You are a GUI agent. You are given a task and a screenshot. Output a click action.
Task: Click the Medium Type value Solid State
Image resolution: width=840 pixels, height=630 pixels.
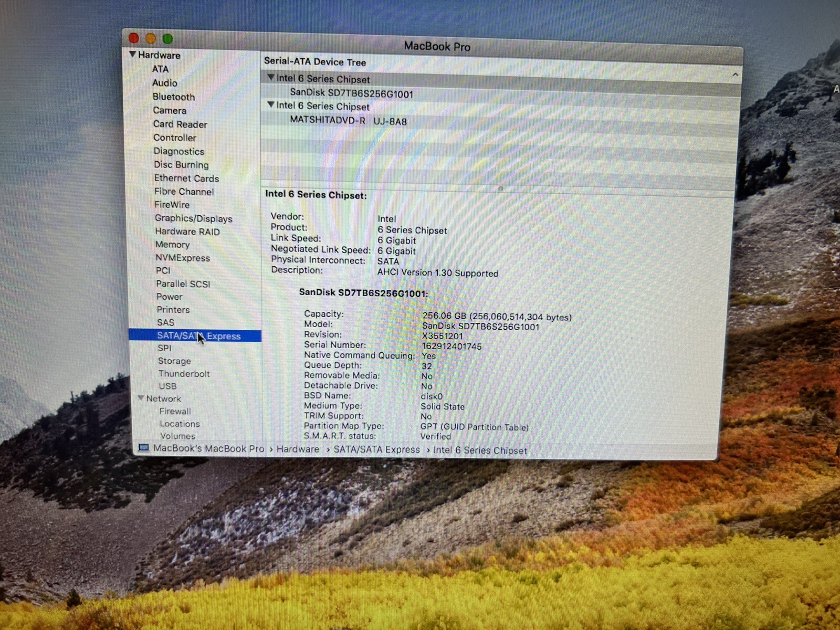tap(443, 406)
